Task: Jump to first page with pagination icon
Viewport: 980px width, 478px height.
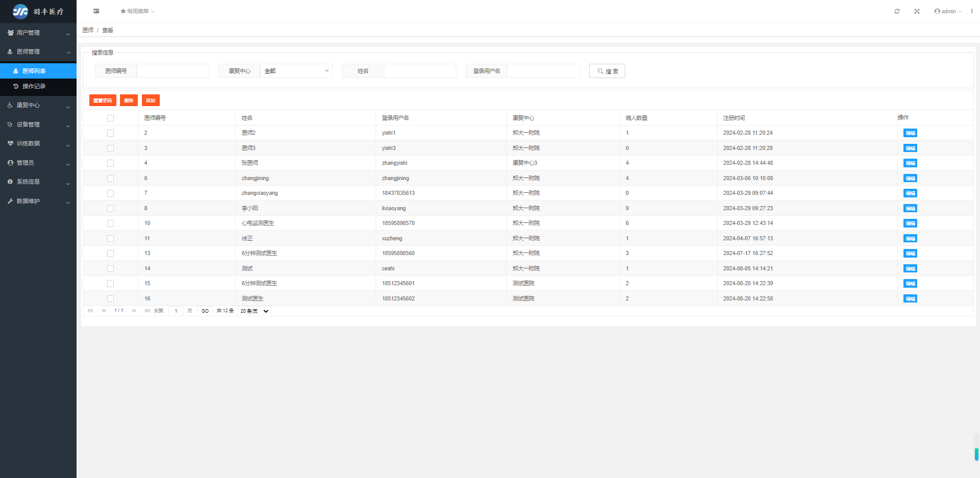Action: tap(90, 311)
